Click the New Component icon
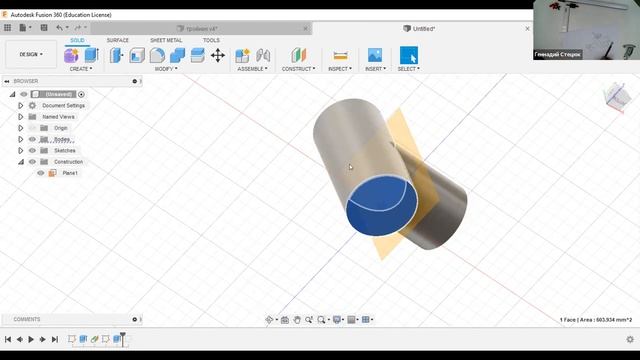The width and height of the screenshot is (640, 360). click(x=242, y=55)
